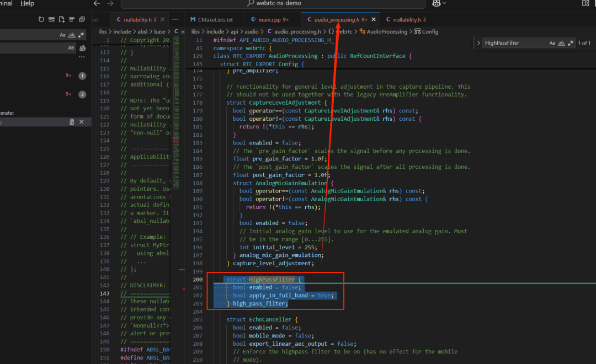Click the Replace All icon in sidebar
The height and width of the screenshot is (364, 596).
point(82,48)
